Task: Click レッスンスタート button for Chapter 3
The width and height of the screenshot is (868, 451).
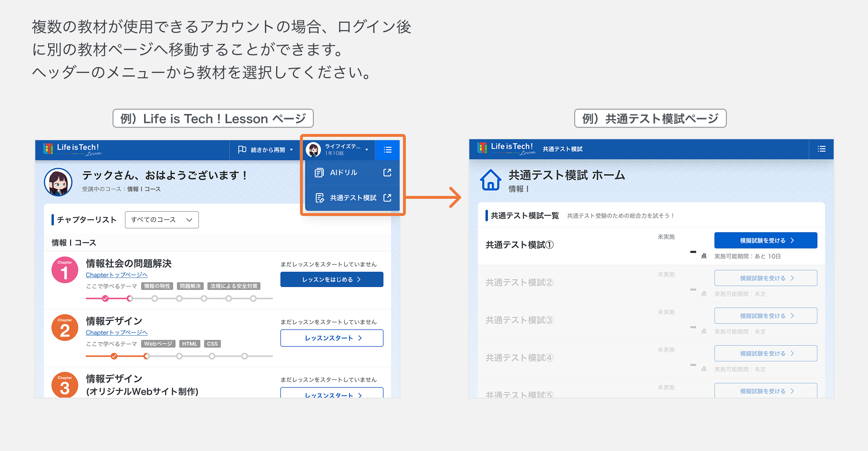Action: (x=332, y=393)
